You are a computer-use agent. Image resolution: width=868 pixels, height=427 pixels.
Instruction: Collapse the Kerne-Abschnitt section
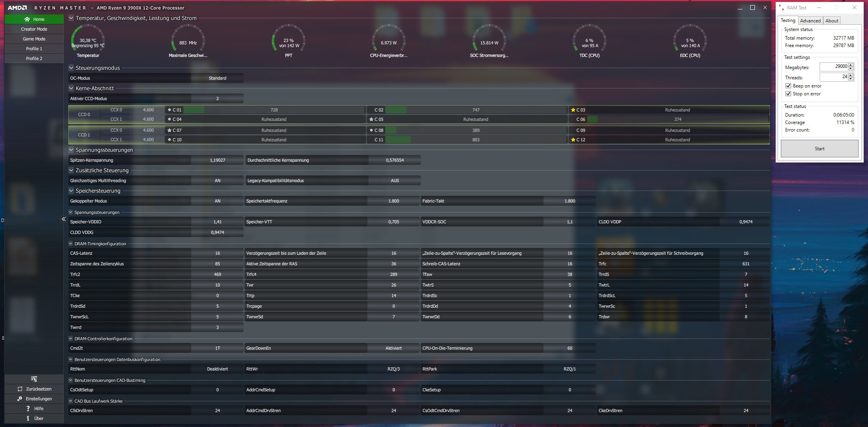click(x=71, y=88)
